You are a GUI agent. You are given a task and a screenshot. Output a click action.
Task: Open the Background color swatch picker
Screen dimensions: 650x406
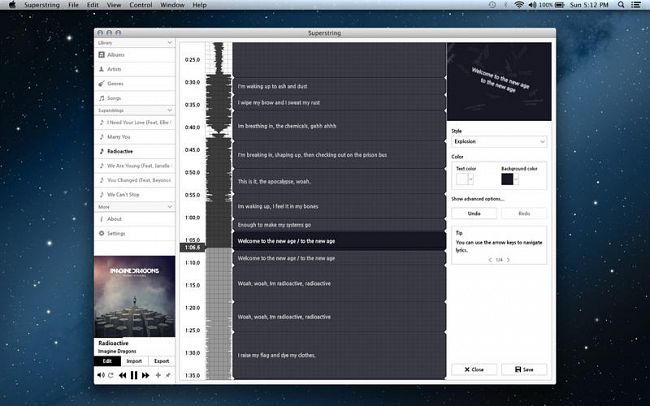click(x=507, y=179)
